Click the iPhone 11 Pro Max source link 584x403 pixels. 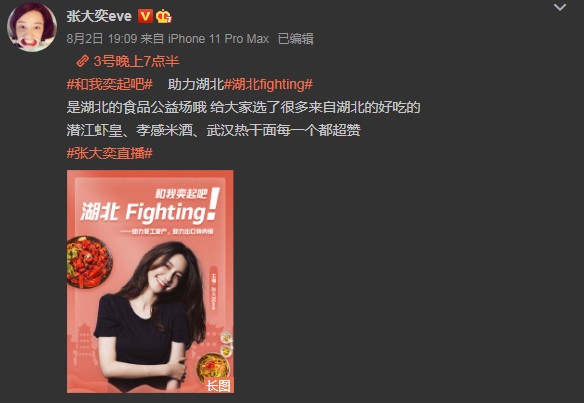(218, 38)
